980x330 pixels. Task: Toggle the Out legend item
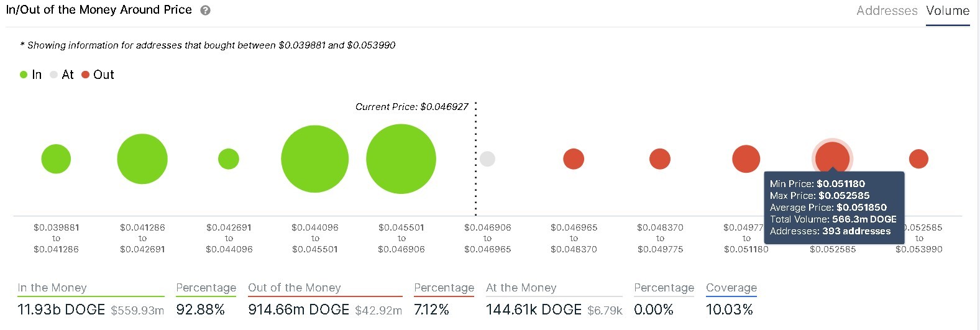pyautogui.click(x=98, y=75)
